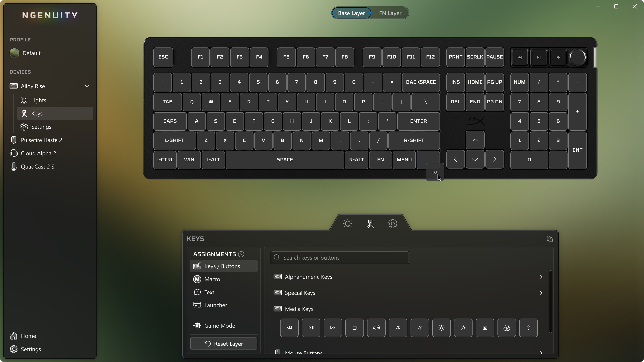Image resolution: width=644 pixels, height=362 pixels.
Task: Open Lights settings for Alloy Rise
Action: point(39,100)
